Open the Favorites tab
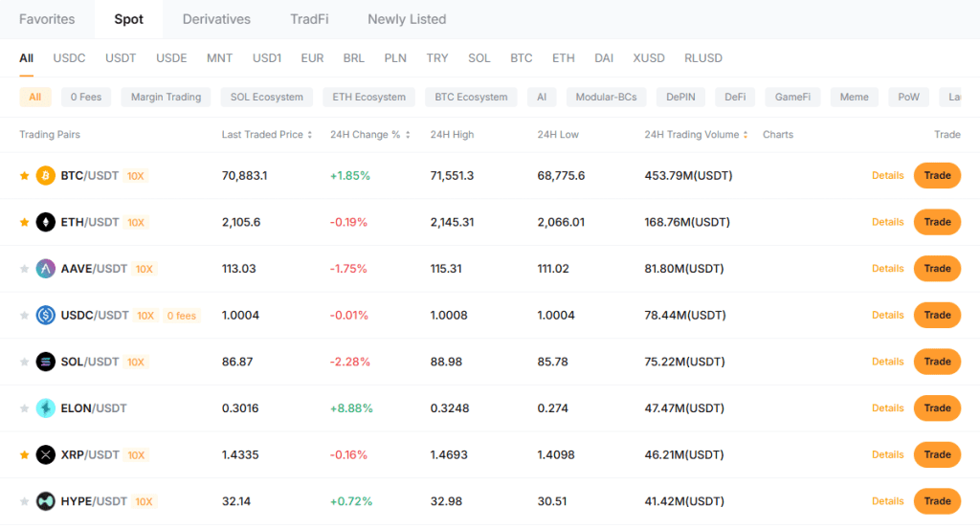The width and height of the screenshot is (980, 529). pos(47,19)
